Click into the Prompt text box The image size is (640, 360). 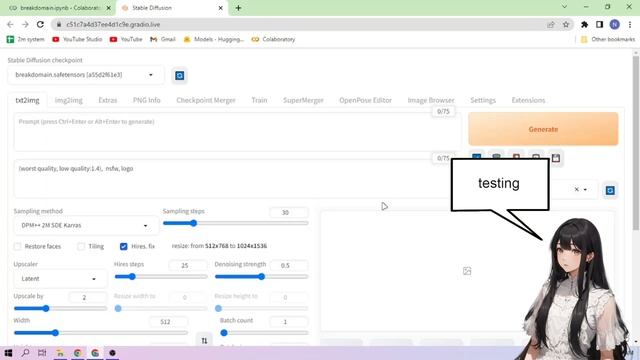tap(238, 133)
